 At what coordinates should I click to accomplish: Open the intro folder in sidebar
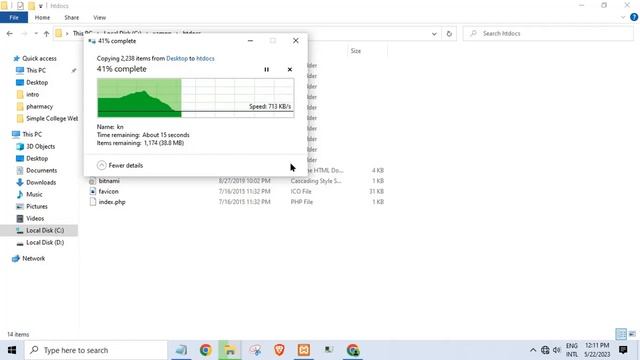(33, 94)
